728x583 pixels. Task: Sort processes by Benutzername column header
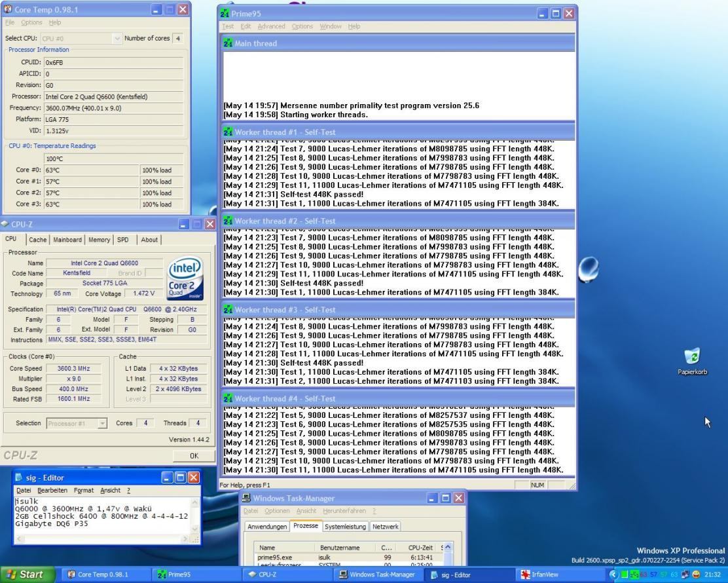346,548
